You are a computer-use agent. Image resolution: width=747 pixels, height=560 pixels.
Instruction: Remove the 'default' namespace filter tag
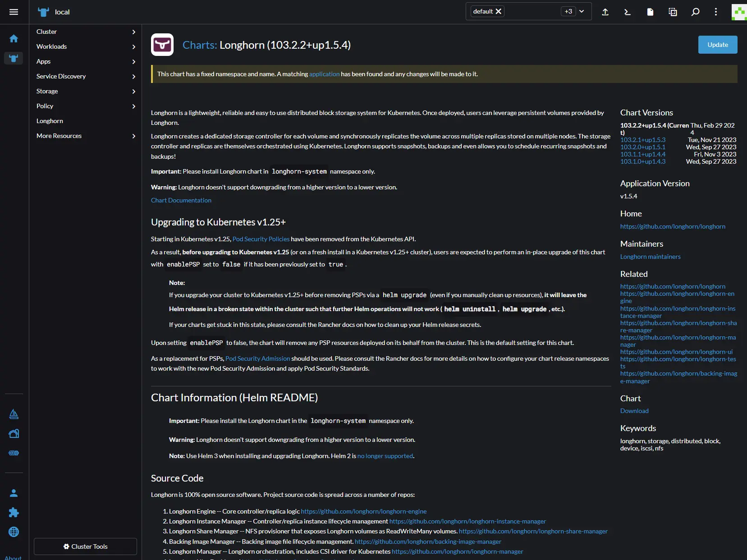tap(499, 12)
